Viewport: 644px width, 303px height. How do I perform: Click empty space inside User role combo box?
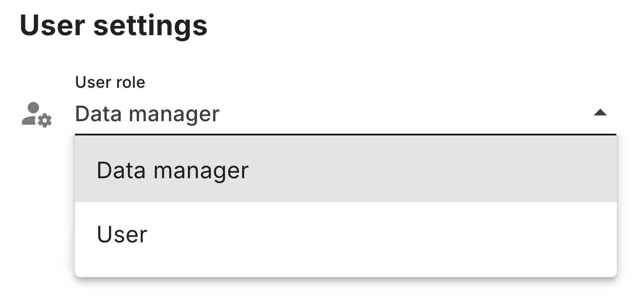point(401,114)
